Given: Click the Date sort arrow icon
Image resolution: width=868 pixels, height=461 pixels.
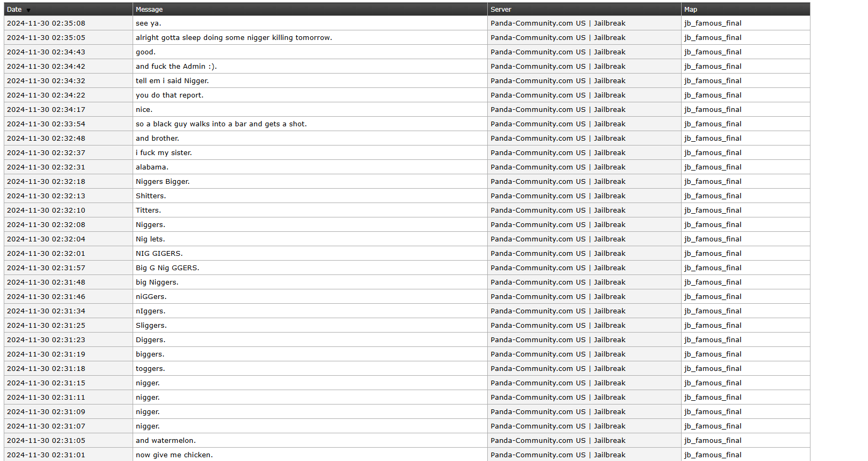Looking at the screenshot, I should 28,10.
